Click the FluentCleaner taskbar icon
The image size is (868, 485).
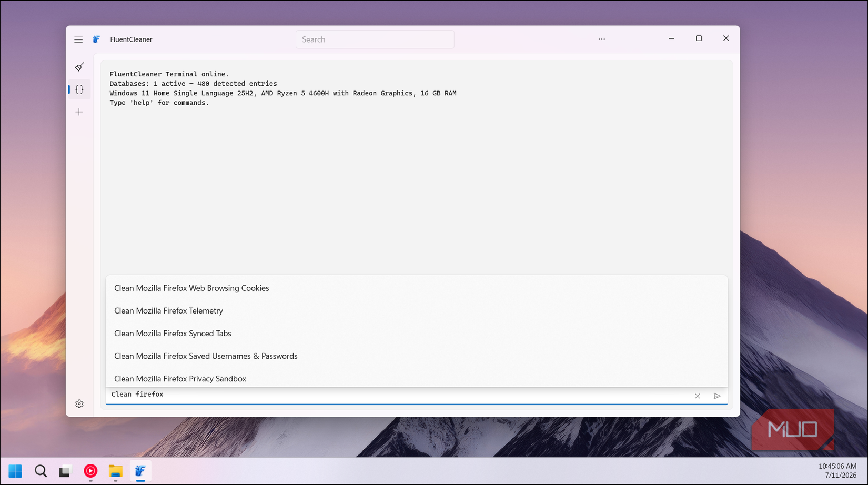pyautogui.click(x=140, y=471)
